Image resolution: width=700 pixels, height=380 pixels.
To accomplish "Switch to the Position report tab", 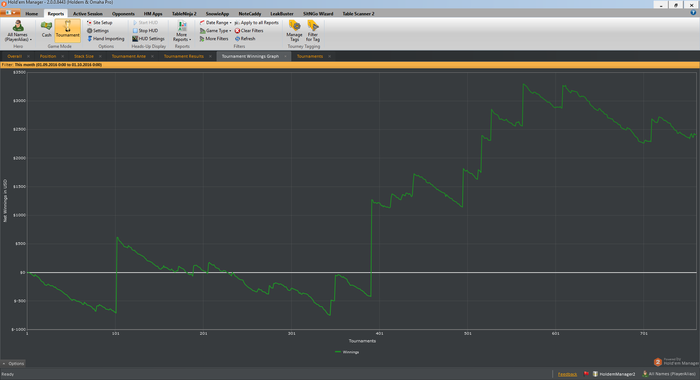I will pos(48,56).
